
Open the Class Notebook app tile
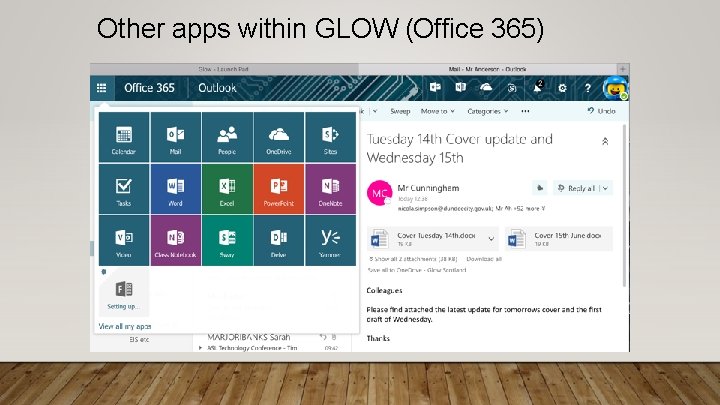click(x=175, y=241)
